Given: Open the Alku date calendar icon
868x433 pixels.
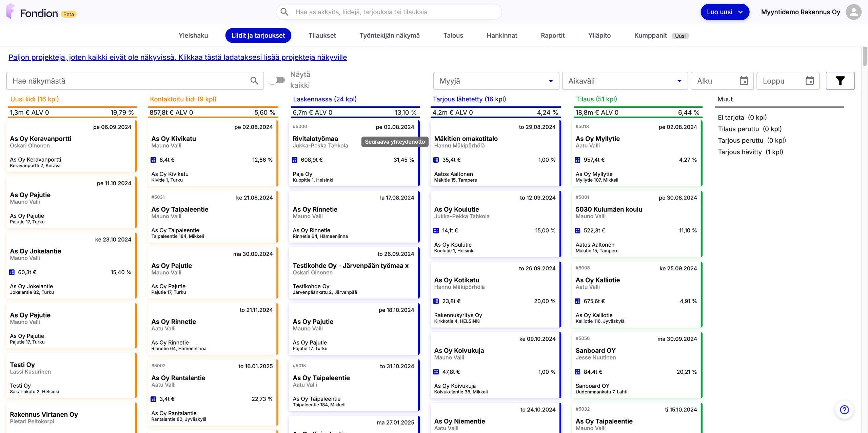Looking at the screenshot, I should (x=744, y=81).
